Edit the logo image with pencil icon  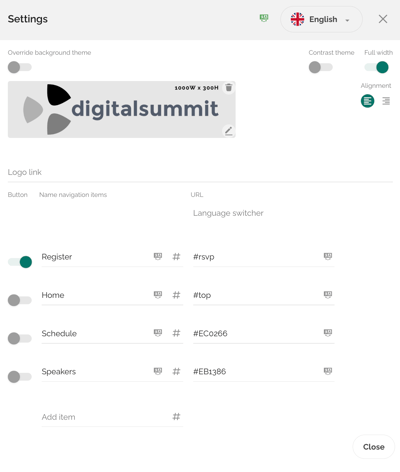click(x=229, y=131)
